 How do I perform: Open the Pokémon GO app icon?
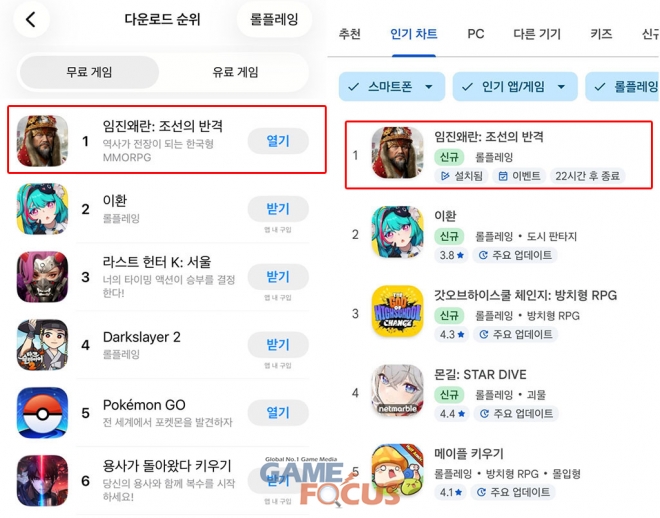(x=42, y=412)
